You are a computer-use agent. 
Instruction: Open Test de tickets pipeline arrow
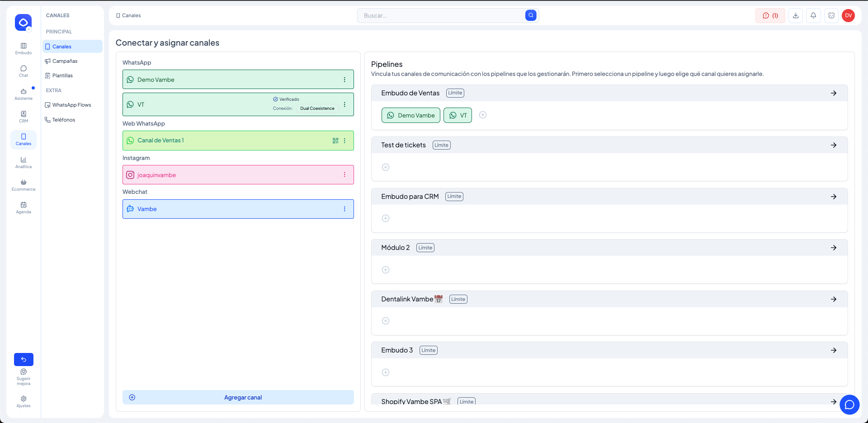(834, 145)
